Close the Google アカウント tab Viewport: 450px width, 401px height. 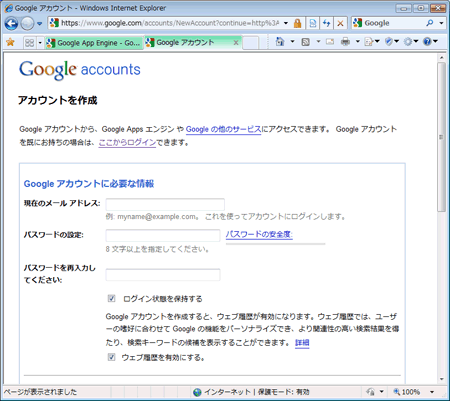(x=236, y=42)
